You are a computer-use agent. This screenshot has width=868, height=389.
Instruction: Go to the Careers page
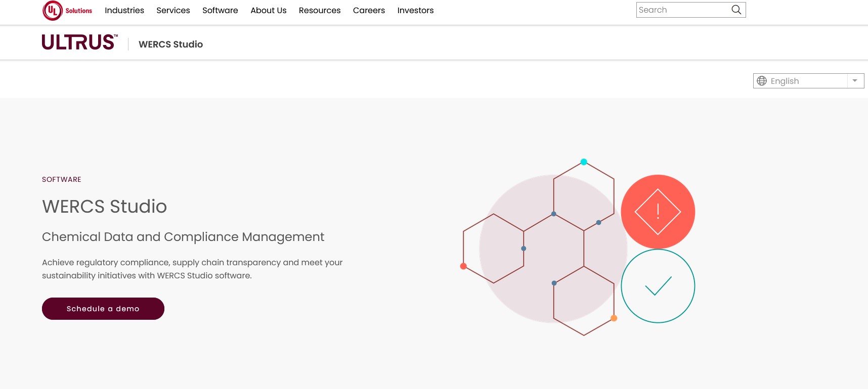point(369,11)
